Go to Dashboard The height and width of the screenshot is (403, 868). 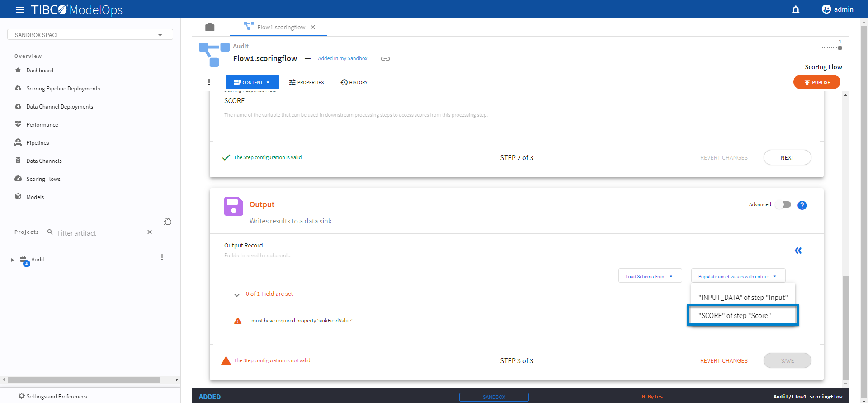click(40, 70)
